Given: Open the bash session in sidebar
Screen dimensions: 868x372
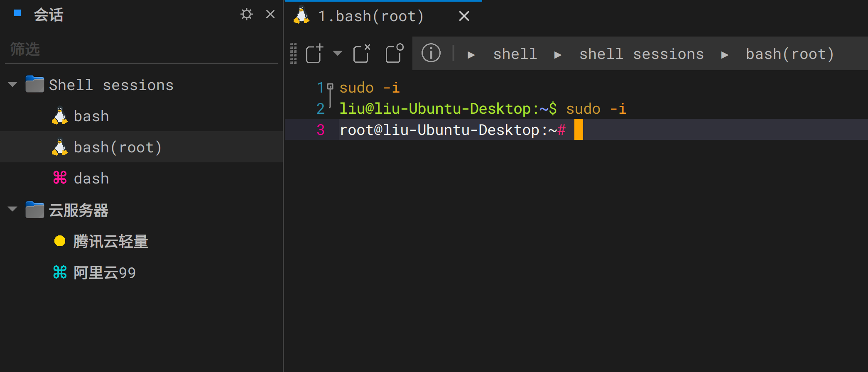Looking at the screenshot, I should pyautogui.click(x=91, y=116).
